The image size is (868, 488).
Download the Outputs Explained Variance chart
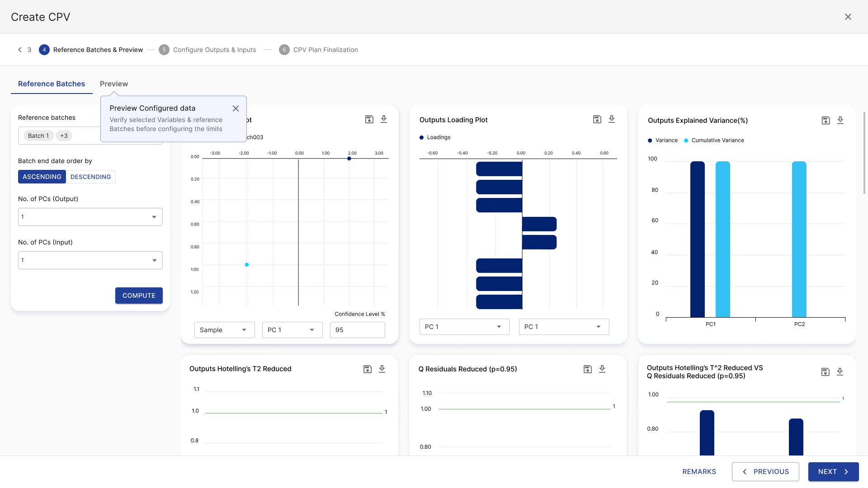[840, 120]
